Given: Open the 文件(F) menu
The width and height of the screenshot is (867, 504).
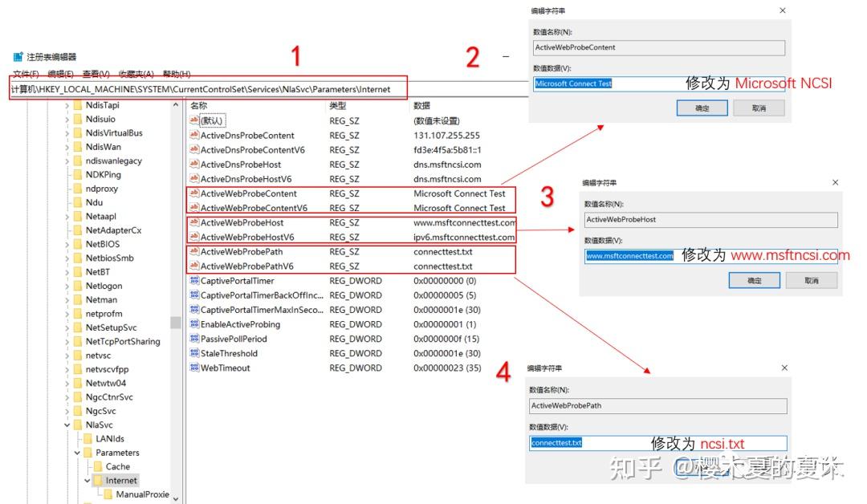Looking at the screenshot, I should (x=25, y=74).
